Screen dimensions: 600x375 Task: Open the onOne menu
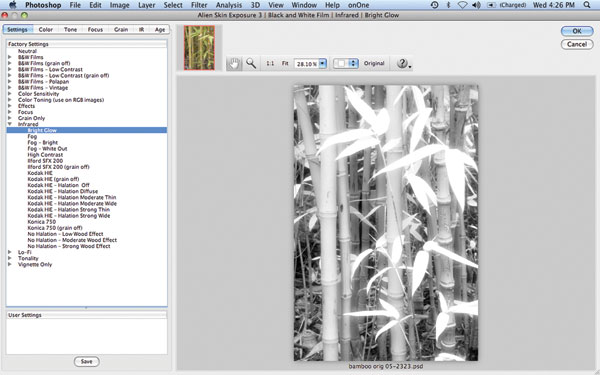click(x=359, y=5)
